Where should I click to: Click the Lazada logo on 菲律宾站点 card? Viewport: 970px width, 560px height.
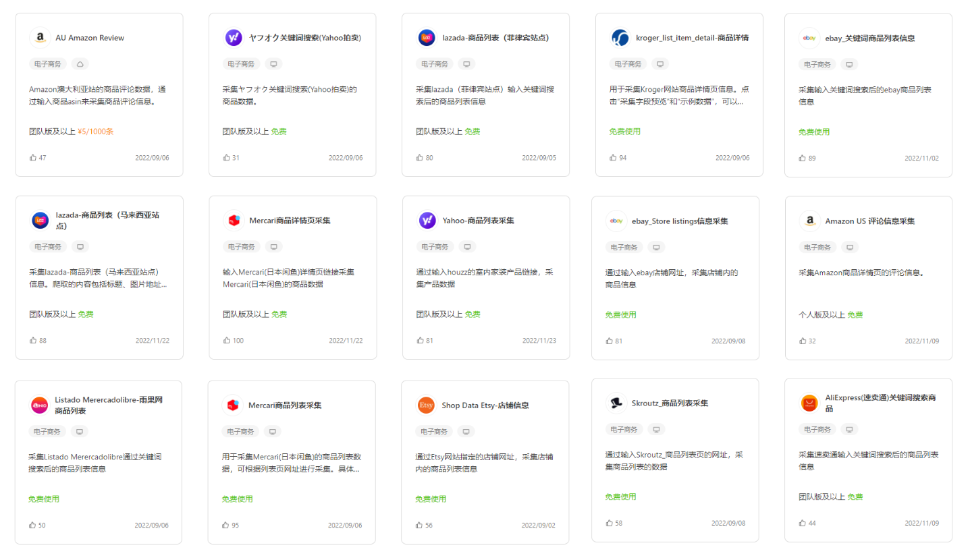(x=427, y=38)
